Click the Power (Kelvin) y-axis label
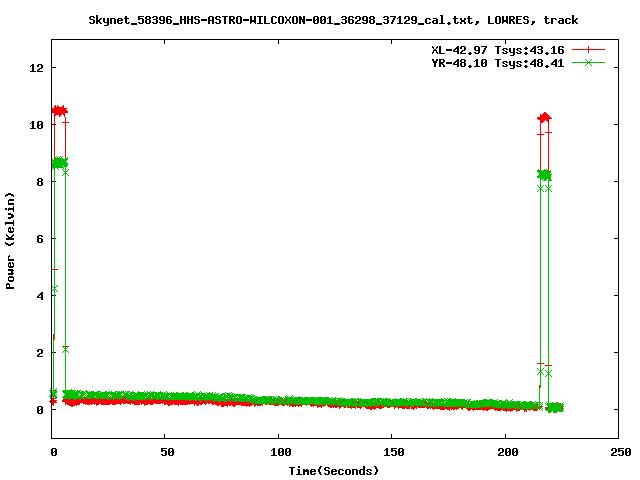 click(10, 241)
